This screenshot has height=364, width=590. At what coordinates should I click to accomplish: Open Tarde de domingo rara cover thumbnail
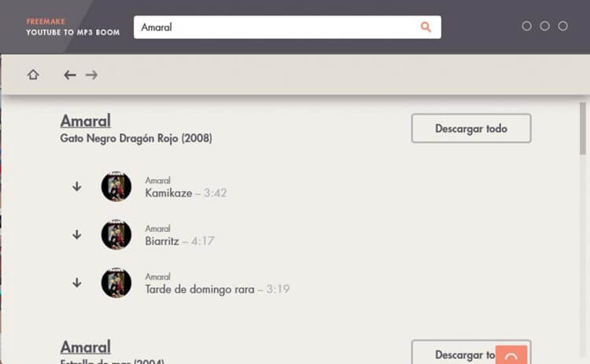[116, 283]
